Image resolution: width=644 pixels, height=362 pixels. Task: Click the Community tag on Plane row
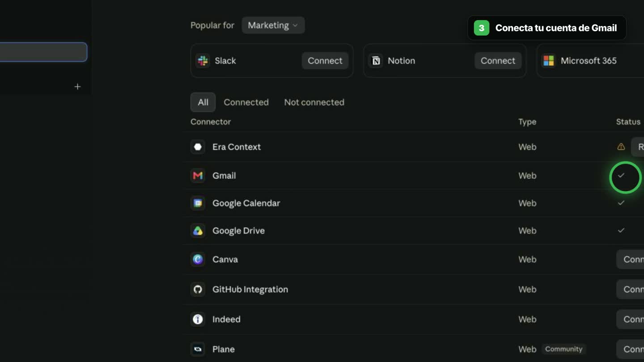pyautogui.click(x=563, y=349)
